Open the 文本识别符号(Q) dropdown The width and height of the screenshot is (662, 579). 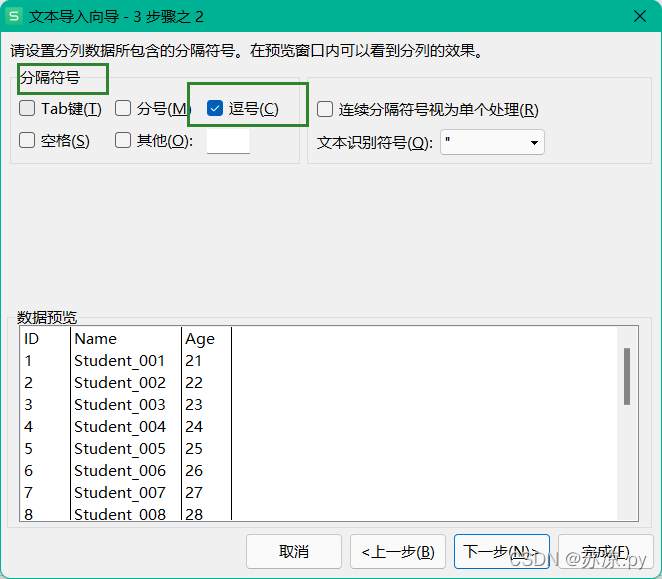[x=492, y=142]
